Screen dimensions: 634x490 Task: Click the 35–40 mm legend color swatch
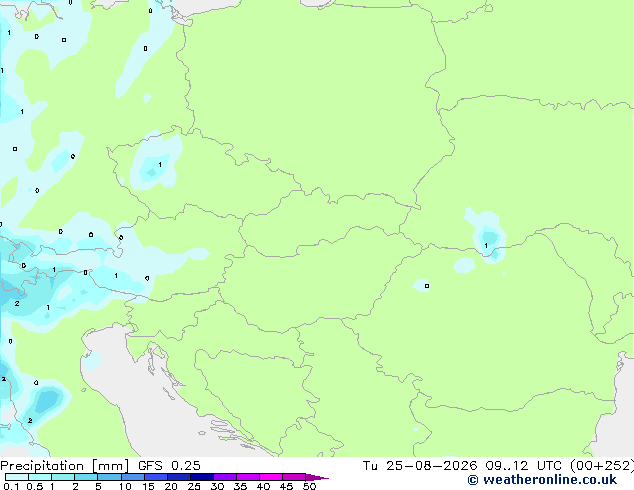pyautogui.click(x=248, y=477)
